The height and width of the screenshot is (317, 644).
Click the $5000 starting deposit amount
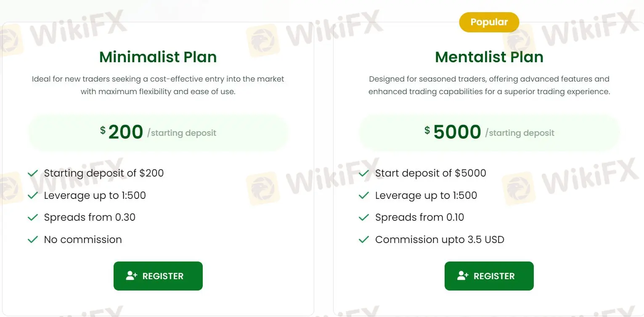tap(457, 132)
